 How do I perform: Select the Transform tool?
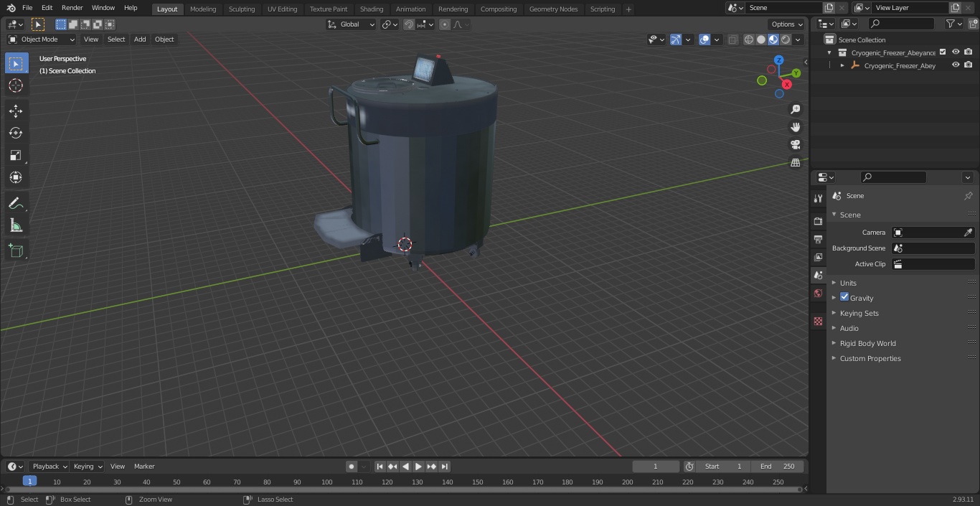tap(16, 177)
